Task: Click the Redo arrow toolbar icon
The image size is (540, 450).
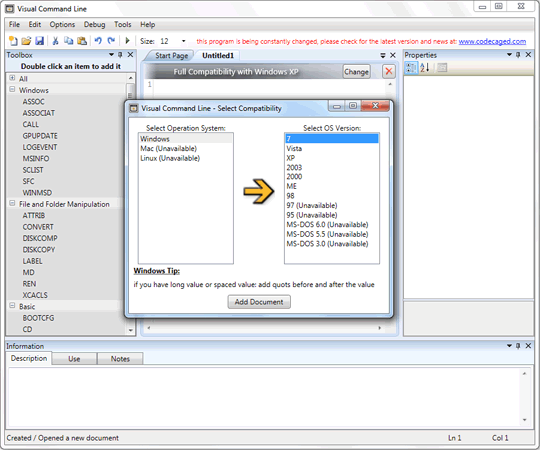Action: (x=111, y=41)
